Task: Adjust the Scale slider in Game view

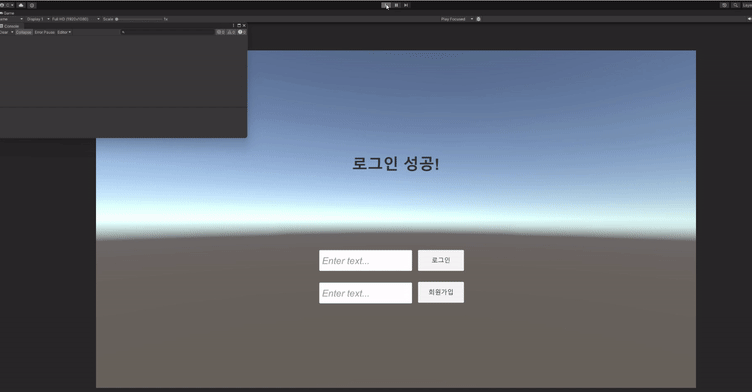Action: [x=139, y=19]
